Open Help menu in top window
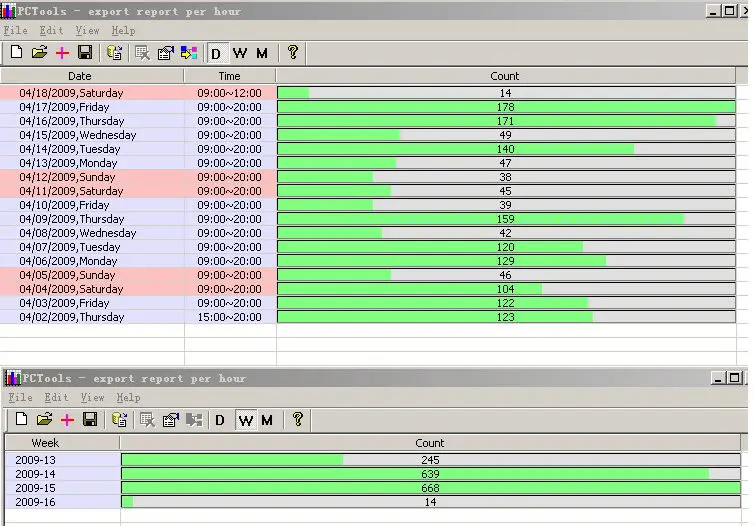 pos(123,30)
